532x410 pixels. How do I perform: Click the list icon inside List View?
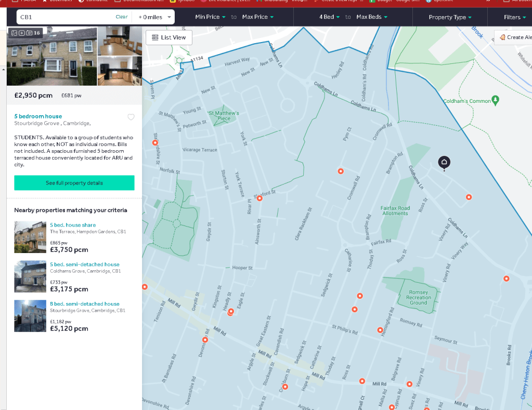click(155, 37)
